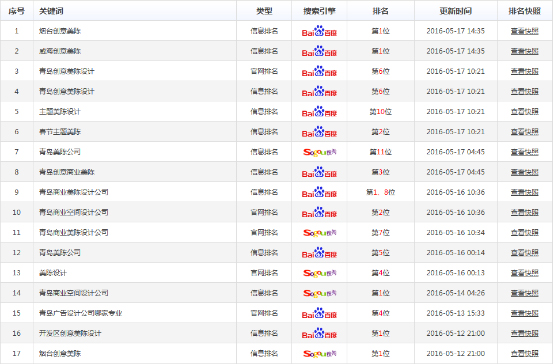This screenshot has height=364, width=554.
Task: Open 查看快照 link for row 15
Action: click(x=525, y=313)
